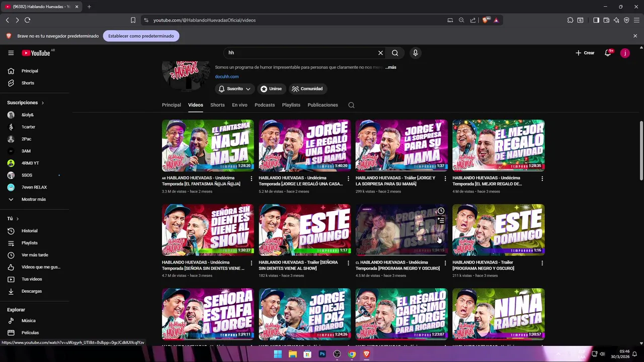644x362 pixels.
Task: Search within channel using magnifier icon
Action: pyautogui.click(x=351, y=105)
